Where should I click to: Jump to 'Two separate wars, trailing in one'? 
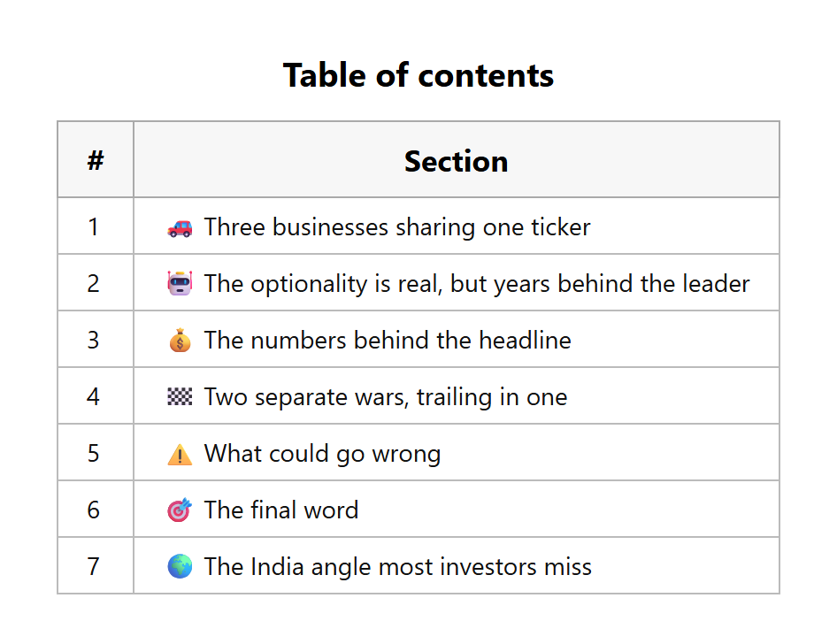[x=386, y=397]
